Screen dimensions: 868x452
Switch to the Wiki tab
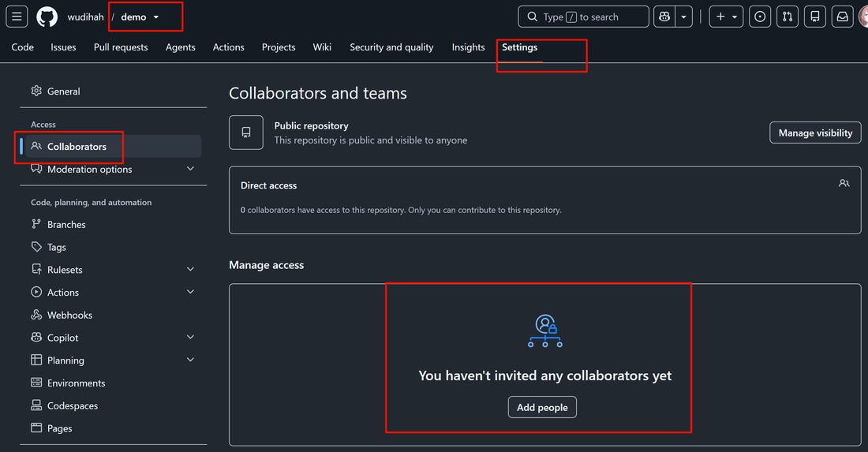tap(322, 47)
